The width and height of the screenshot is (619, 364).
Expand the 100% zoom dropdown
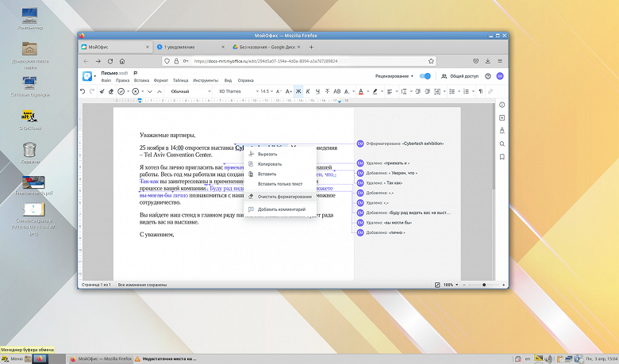click(x=452, y=284)
